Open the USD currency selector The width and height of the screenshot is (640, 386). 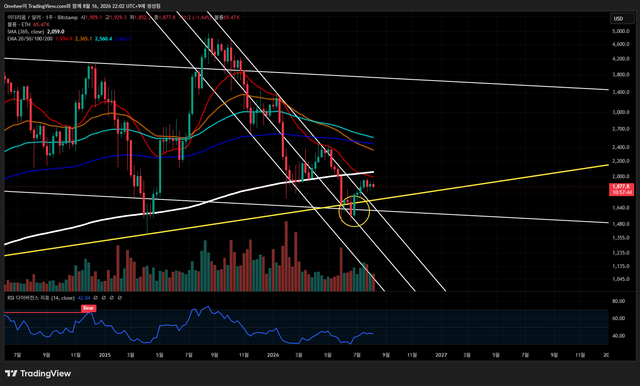pyautogui.click(x=621, y=18)
